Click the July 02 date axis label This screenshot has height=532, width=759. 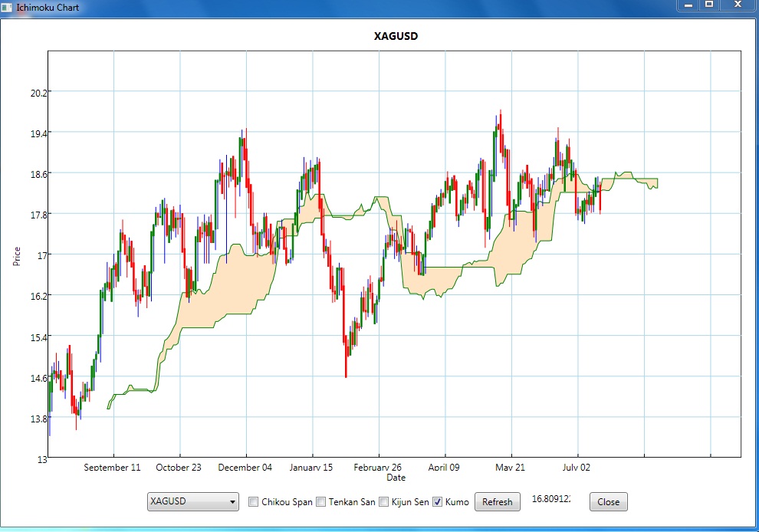[577, 468]
